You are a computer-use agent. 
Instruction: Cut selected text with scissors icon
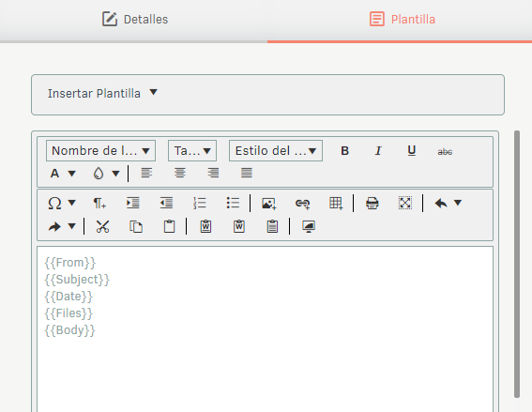pos(102,226)
